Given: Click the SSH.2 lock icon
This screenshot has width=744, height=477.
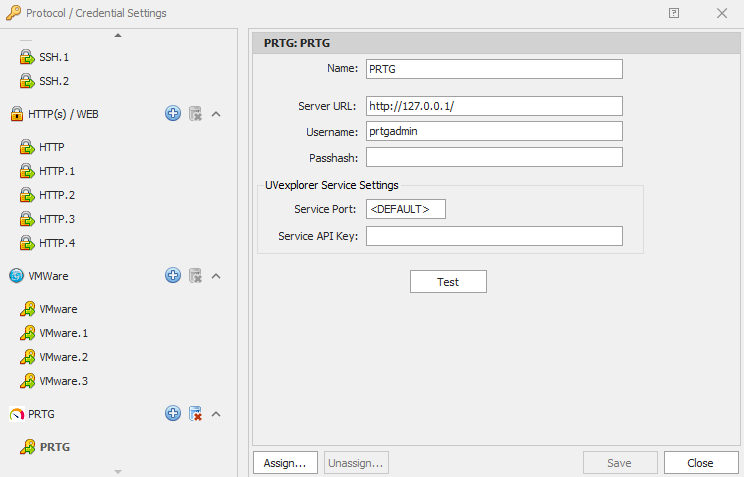Looking at the screenshot, I should (27, 81).
